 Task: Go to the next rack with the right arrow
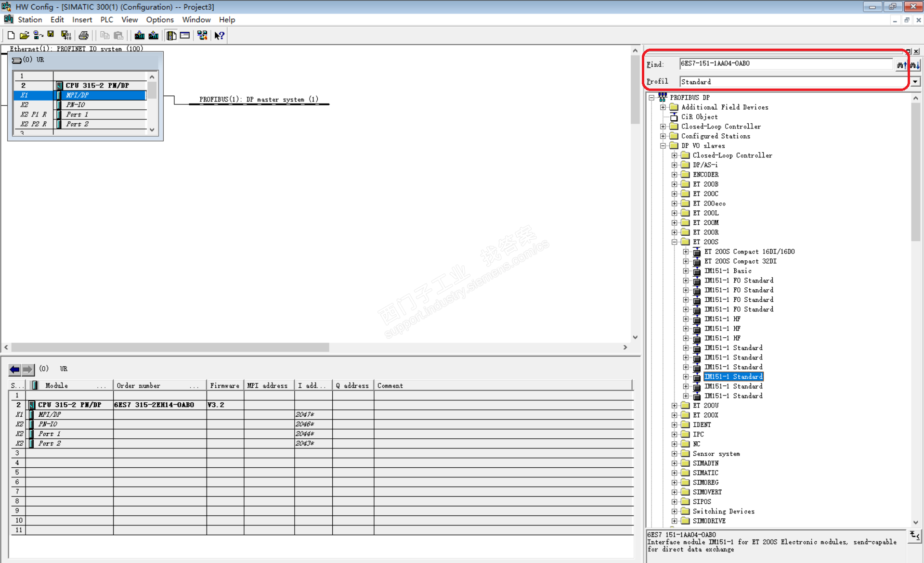click(x=28, y=369)
